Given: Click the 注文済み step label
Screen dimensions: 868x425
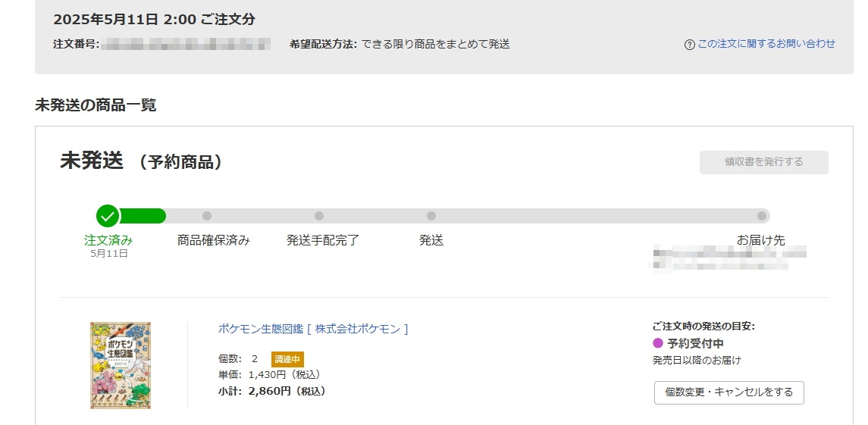Looking at the screenshot, I should (x=108, y=240).
